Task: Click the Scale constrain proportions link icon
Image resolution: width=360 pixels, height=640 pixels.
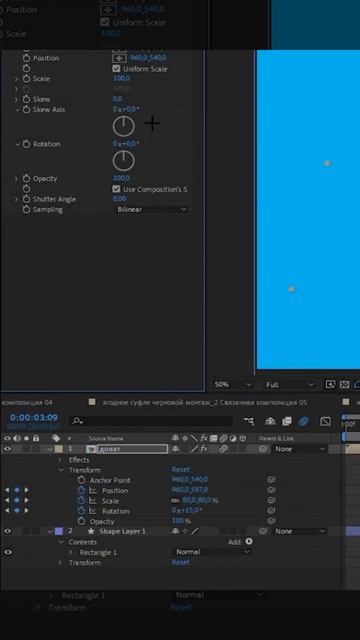Action: 175,500
